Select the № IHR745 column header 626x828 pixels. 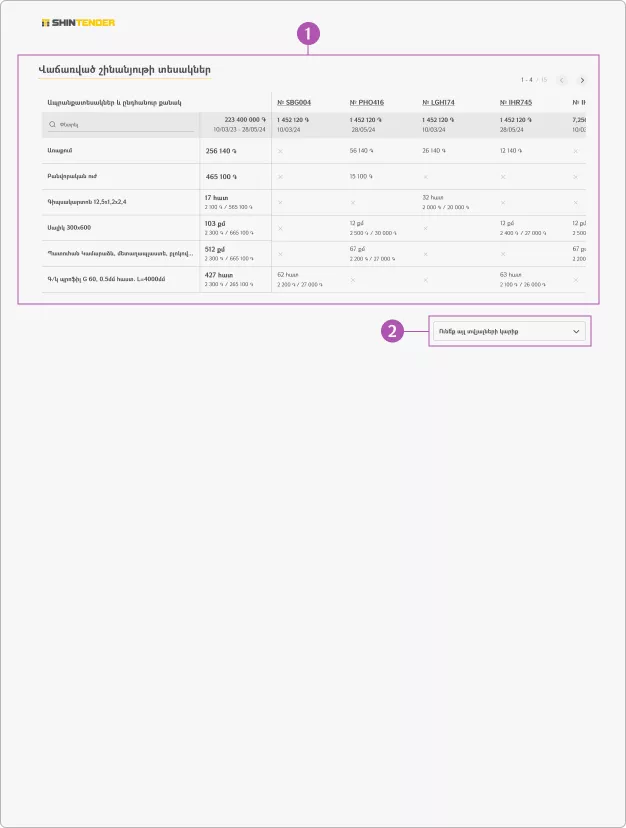click(515, 102)
